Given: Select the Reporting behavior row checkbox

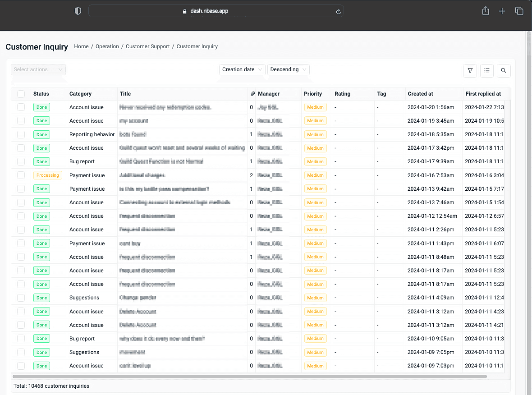Looking at the screenshot, I should (x=21, y=134).
